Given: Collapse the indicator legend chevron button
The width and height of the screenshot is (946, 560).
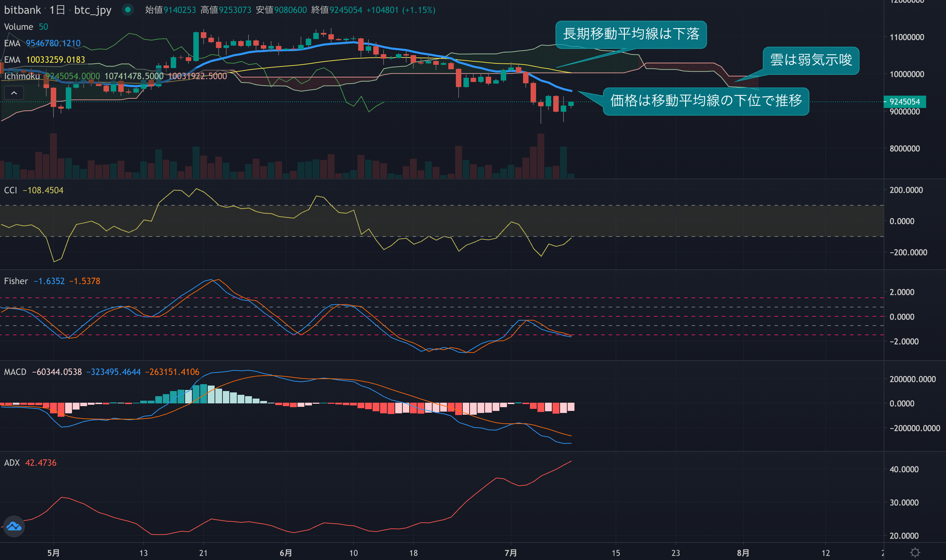Looking at the screenshot, I should pyautogui.click(x=14, y=93).
